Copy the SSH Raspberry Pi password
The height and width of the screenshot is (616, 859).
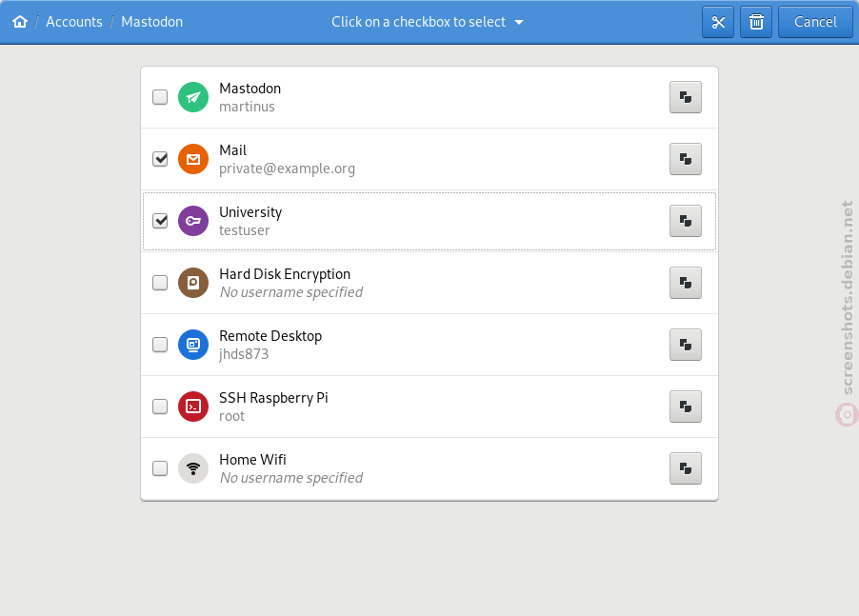click(x=686, y=407)
